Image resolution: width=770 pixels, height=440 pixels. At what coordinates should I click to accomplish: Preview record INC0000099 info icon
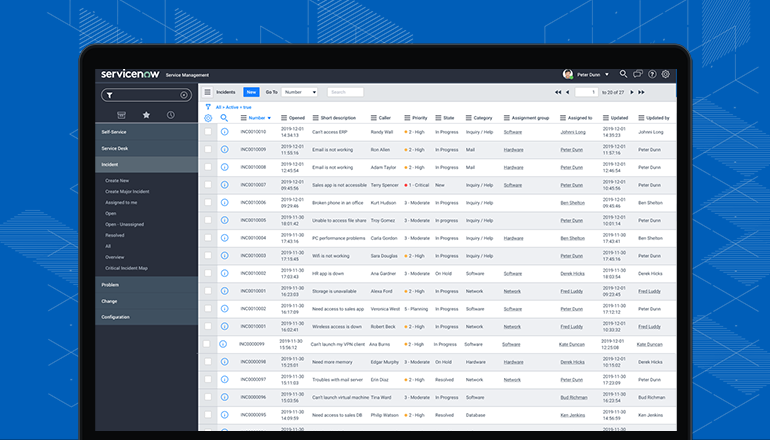[223, 344]
